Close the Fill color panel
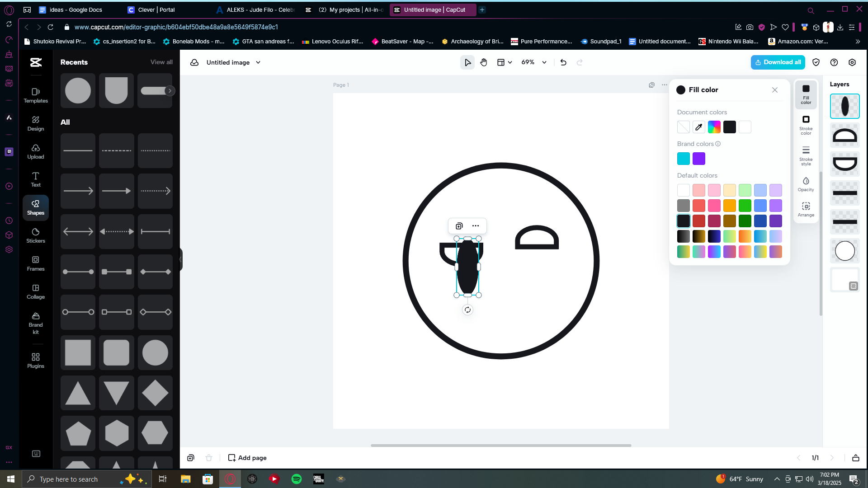 (x=775, y=90)
